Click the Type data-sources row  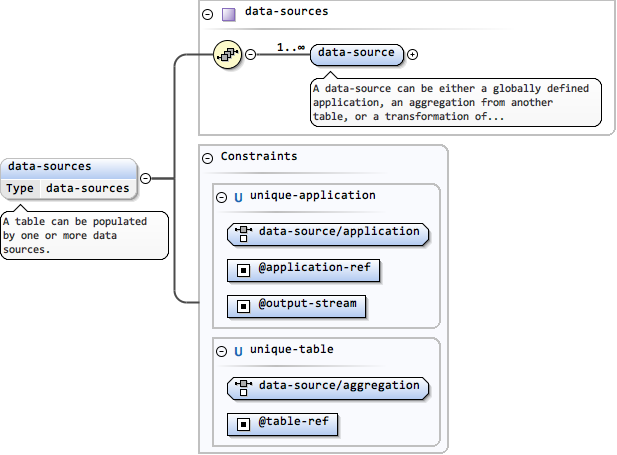69,188
